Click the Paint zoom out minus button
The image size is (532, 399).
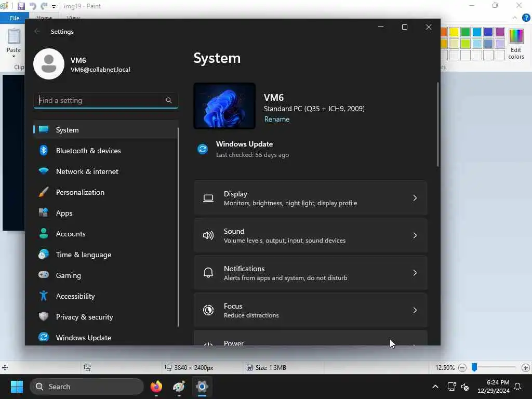tap(462, 367)
